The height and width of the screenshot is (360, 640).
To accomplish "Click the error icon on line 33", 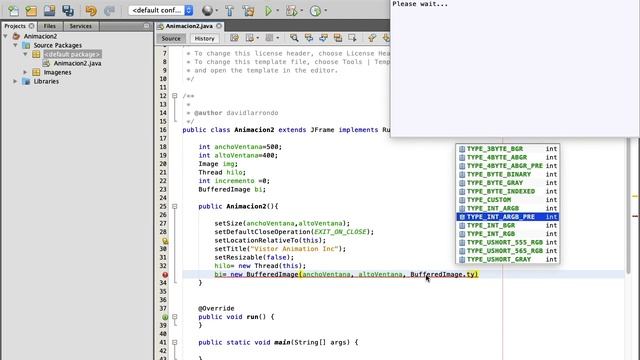I will [x=165, y=275].
